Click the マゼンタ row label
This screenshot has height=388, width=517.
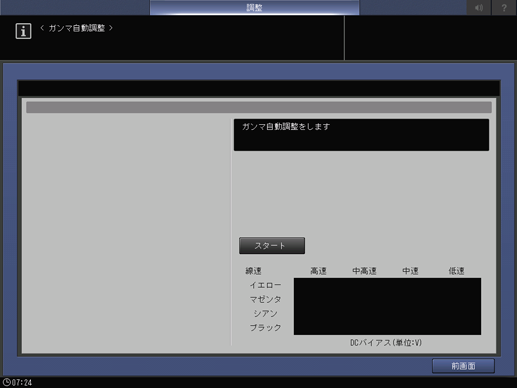click(265, 299)
